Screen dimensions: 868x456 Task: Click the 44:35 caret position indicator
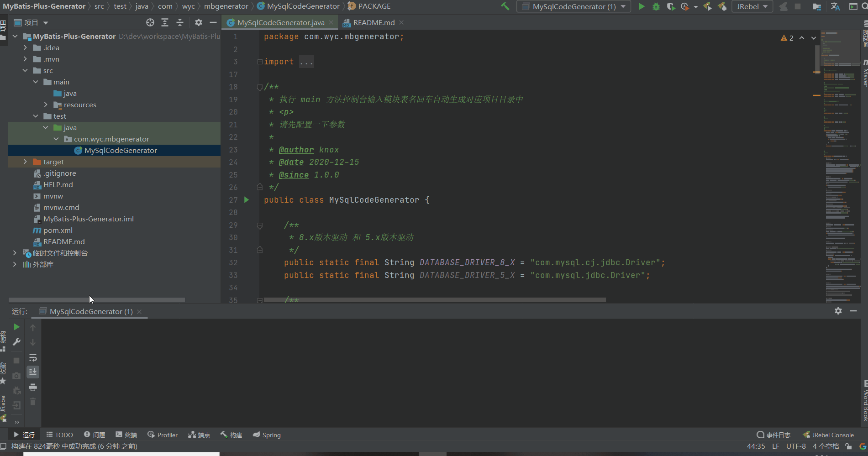click(756, 446)
